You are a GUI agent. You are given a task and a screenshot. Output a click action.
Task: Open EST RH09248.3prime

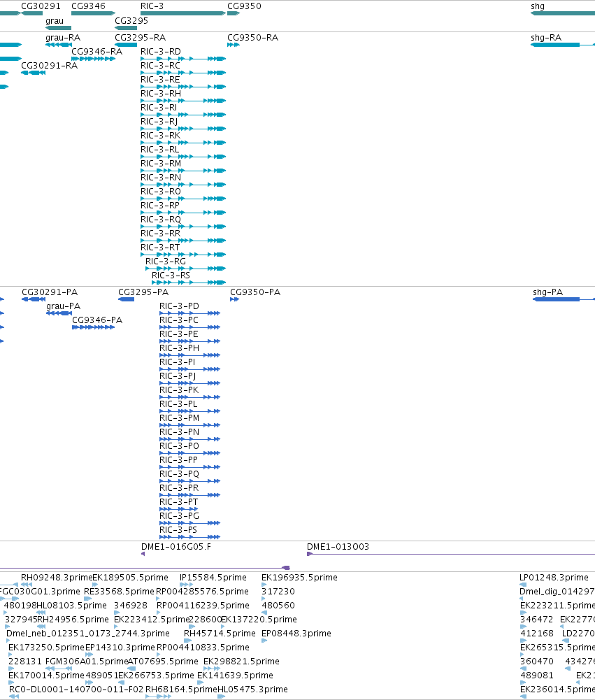27,585
